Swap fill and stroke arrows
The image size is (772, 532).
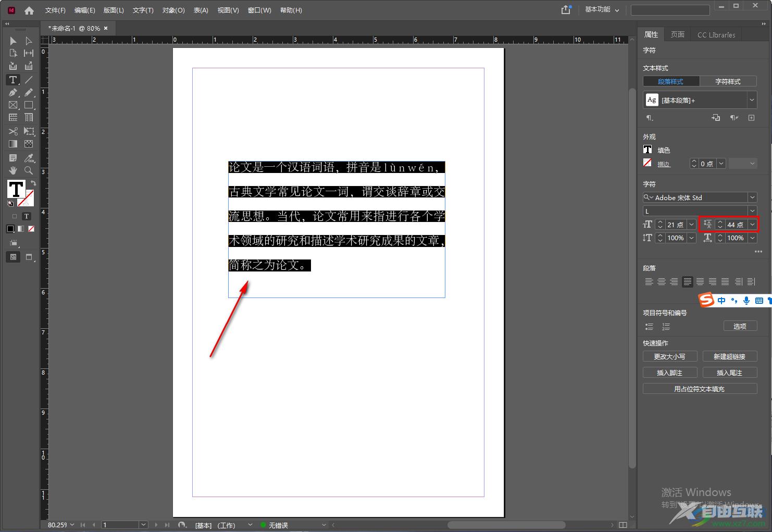(33, 183)
